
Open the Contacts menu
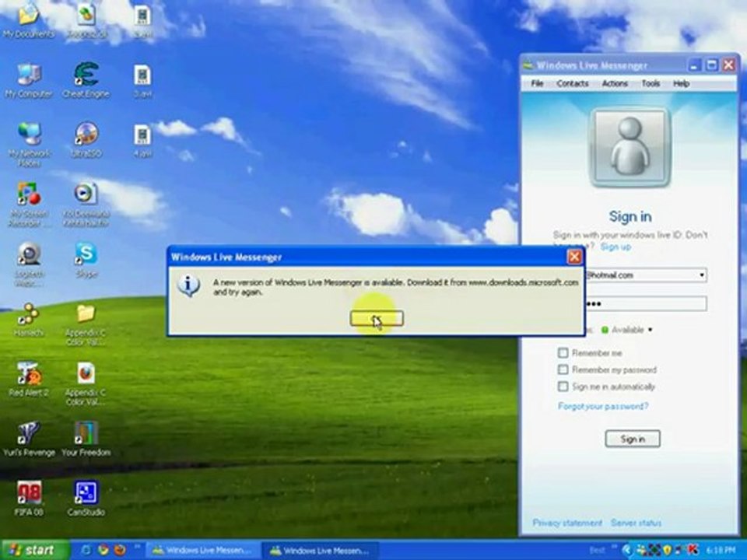click(x=573, y=83)
